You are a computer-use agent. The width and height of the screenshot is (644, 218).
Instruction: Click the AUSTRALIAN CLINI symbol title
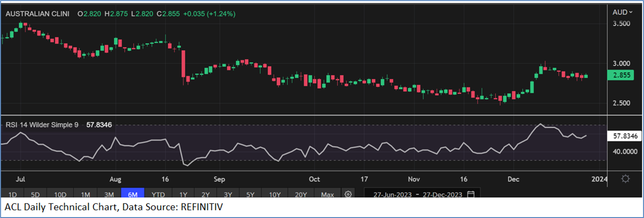tap(38, 14)
